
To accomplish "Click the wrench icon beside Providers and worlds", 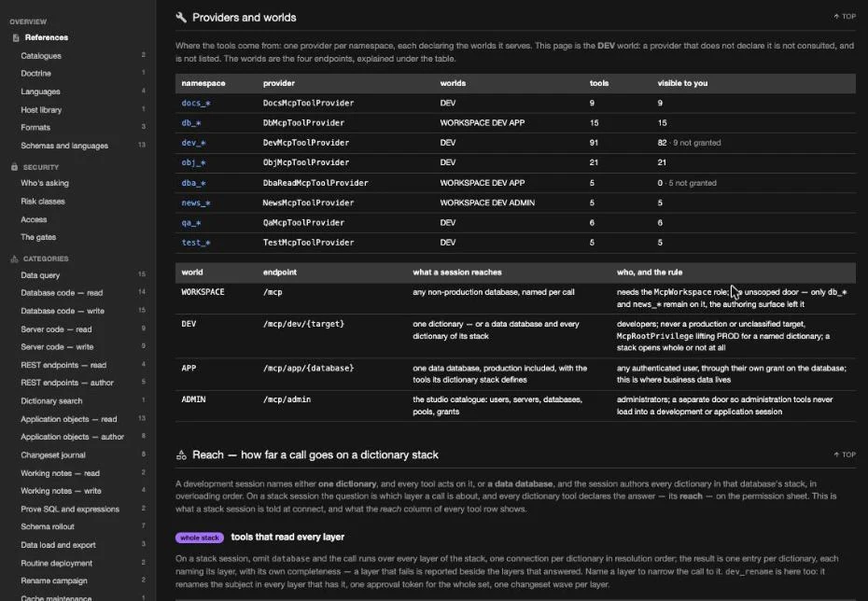I will click(x=181, y=18).
